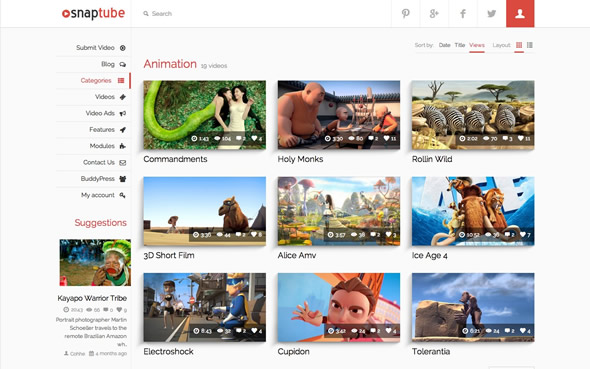Switch to grid layout icon
This screenshot has width=590, height=369.
pos(519,45)
